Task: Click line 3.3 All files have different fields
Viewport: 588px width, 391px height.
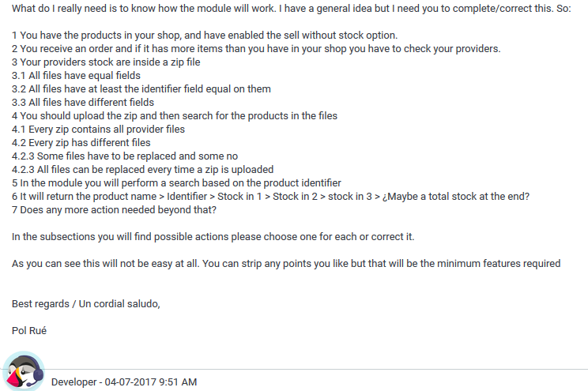Action: [83, 102]
